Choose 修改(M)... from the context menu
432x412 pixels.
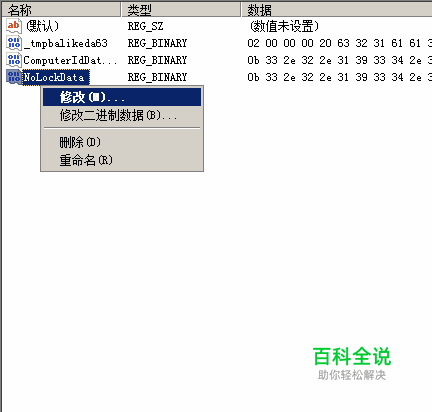coord(122,97)
